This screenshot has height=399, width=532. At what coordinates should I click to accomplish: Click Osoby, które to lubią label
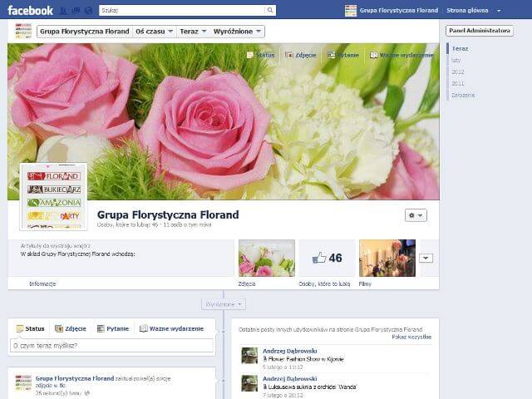click(x=324, y=283)
